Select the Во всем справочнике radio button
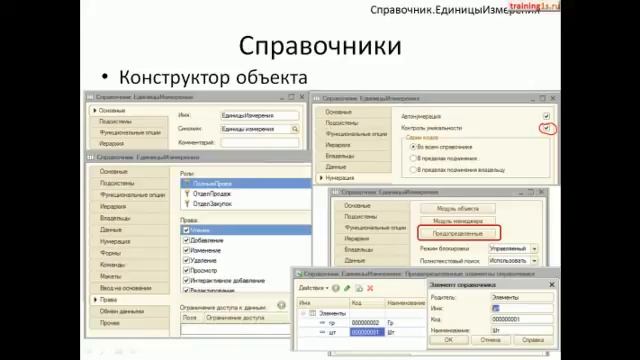The image size is (640, 360). [413, 147]
